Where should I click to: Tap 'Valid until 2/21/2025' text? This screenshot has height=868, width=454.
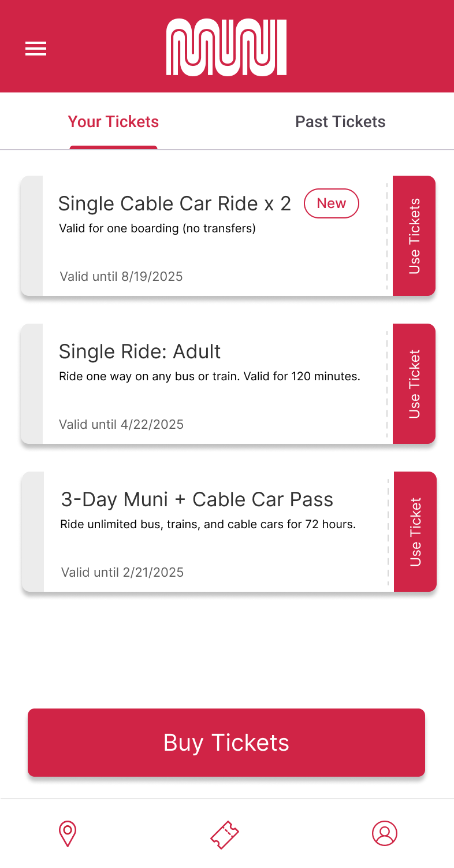pos(122,572)
